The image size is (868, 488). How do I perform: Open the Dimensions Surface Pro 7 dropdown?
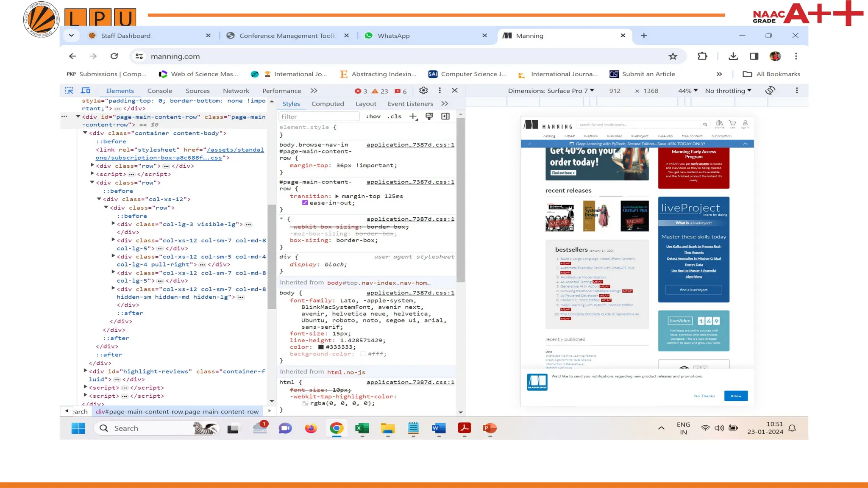tap(551, 91)
